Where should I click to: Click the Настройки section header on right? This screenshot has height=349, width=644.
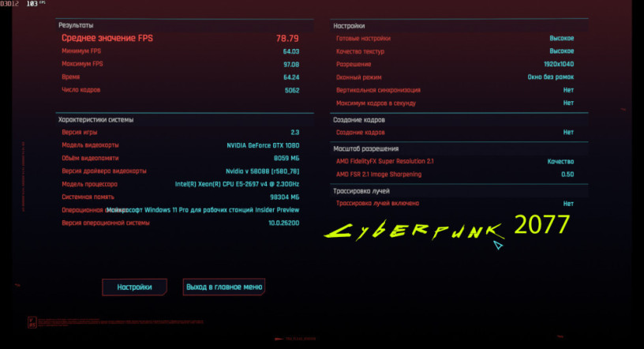[x=349, y=26]
